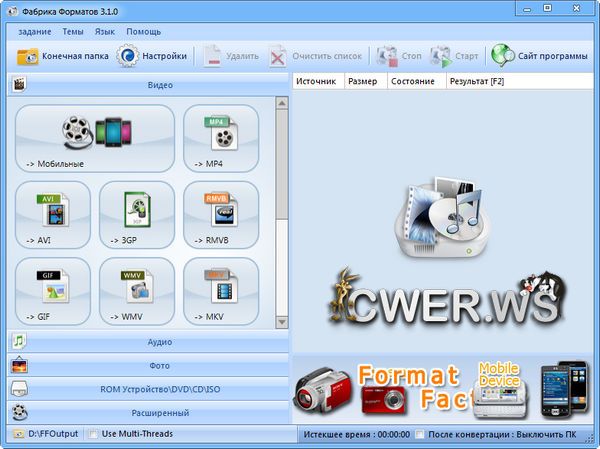
Task: Expand the Аудио category panel
Action: pos(146,342)
